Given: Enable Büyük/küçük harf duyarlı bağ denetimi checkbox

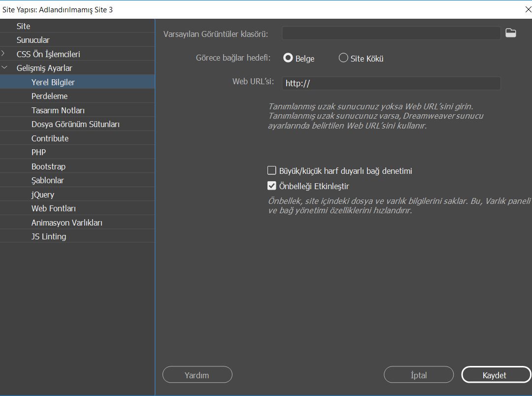Looking at the screenshot, I should coord(271,171).
